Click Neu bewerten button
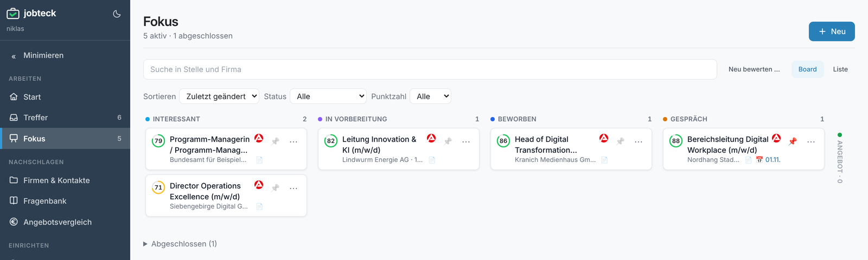Image resolution: width=868 pixels, height=260 pixels. (754, 69)
